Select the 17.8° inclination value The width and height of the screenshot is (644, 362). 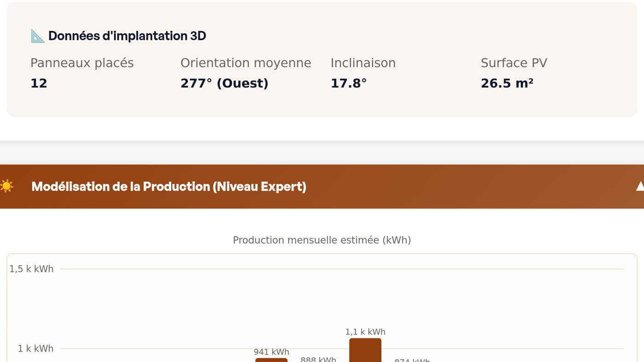tap(349, 83)
